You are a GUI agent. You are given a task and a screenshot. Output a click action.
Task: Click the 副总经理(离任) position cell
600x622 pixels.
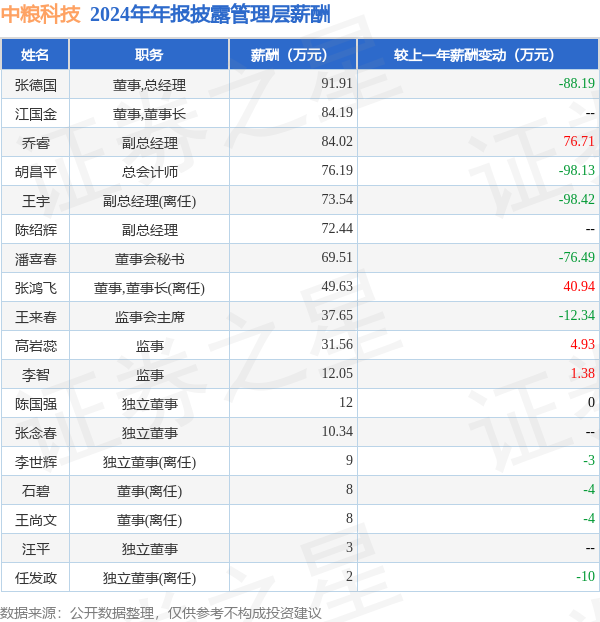(149, 201)
